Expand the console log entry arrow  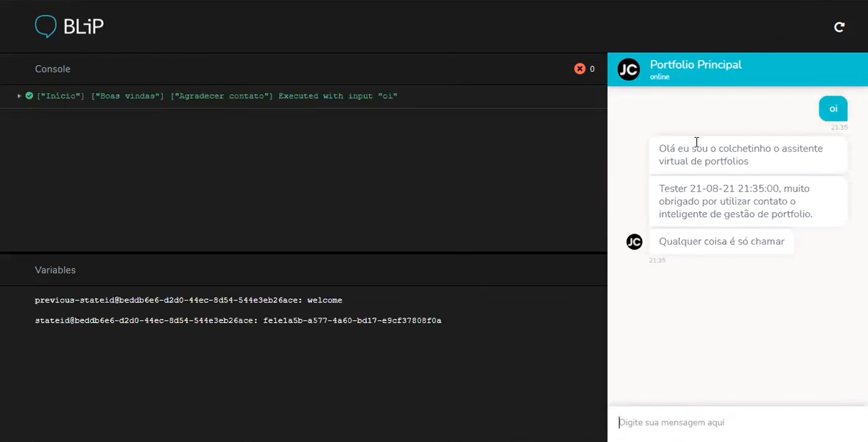pyautogui.click(x=19, y=96)
